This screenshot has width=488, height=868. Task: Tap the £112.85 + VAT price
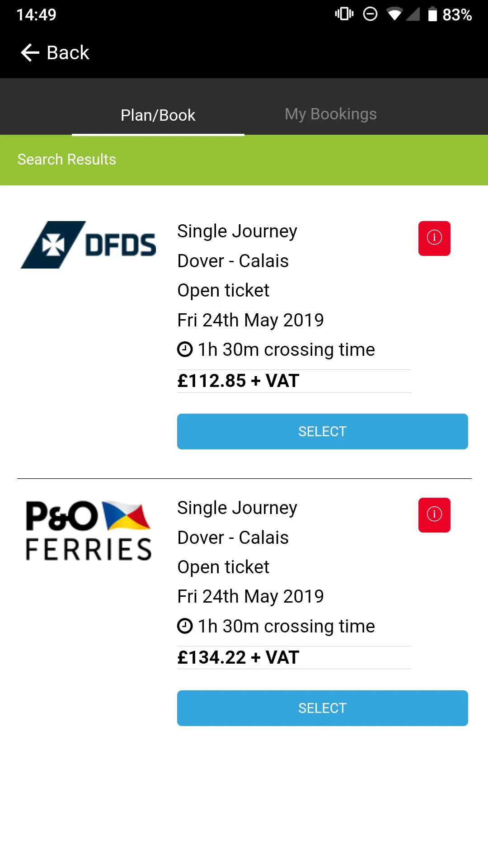coord(238,381)
